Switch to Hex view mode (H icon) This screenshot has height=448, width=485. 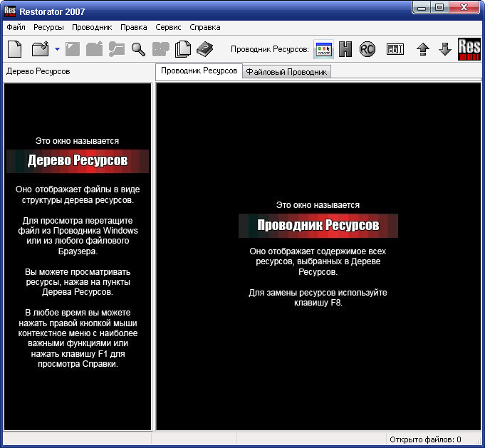pyautogui.click(x=345, y=49)
